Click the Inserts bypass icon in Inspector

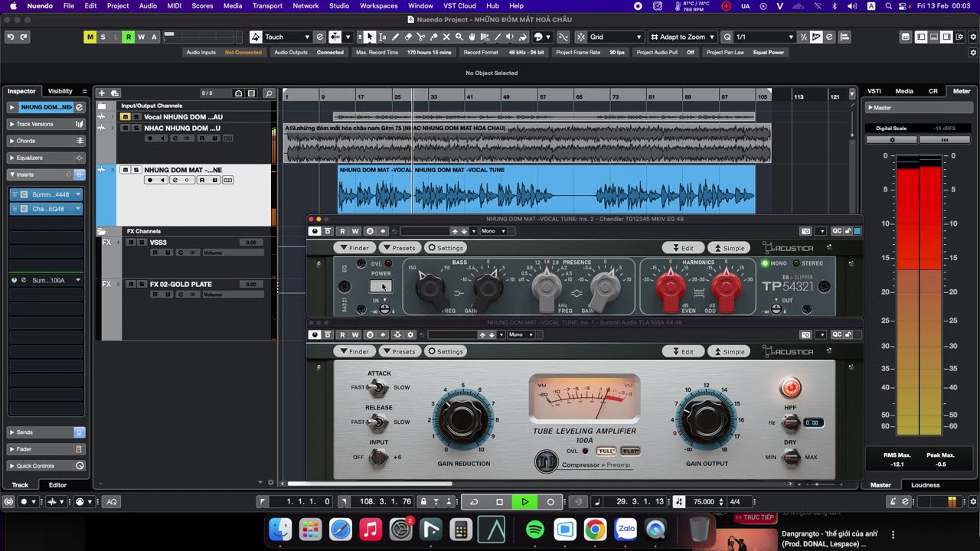79,174
